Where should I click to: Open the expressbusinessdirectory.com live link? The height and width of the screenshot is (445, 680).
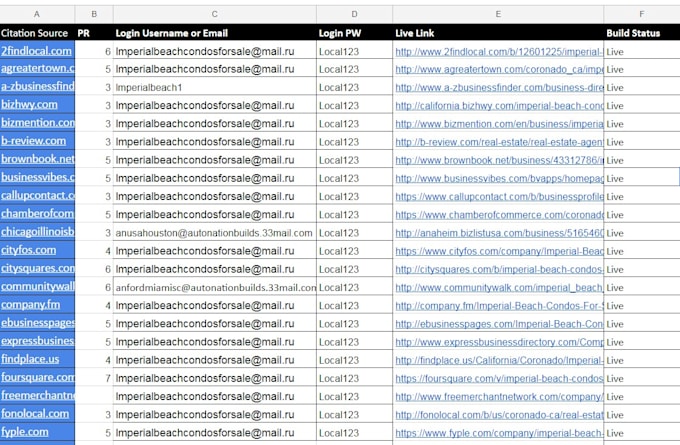tap(499, 343)
